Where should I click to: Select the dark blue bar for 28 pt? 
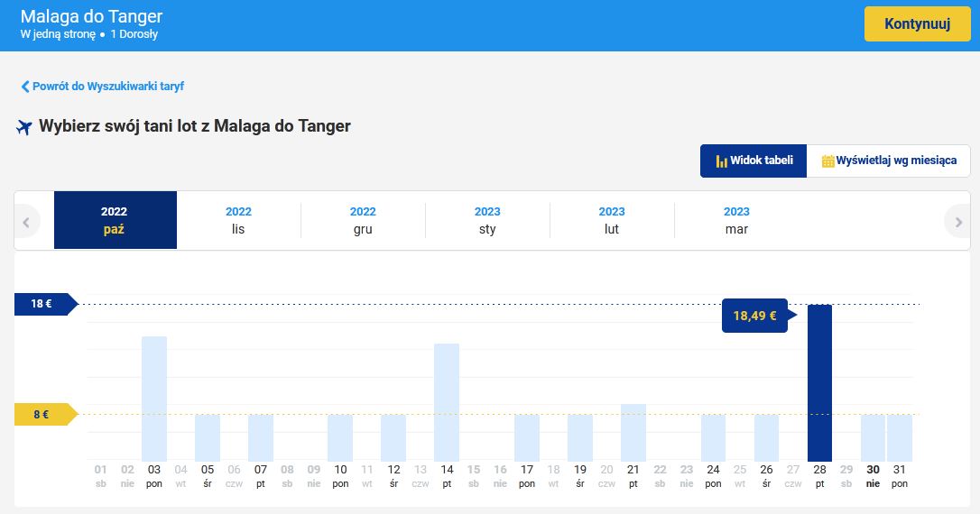click(x=819, y=383)
